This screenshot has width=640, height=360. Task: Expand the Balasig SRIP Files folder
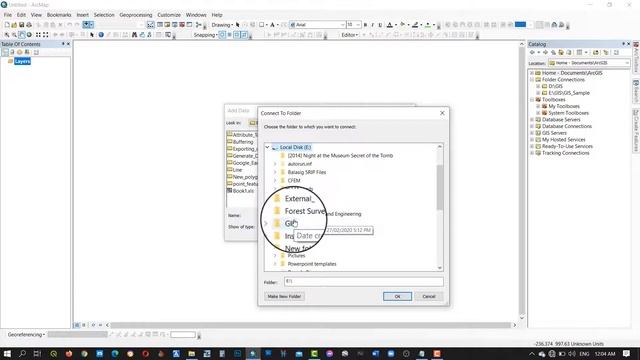pos(275,172)
